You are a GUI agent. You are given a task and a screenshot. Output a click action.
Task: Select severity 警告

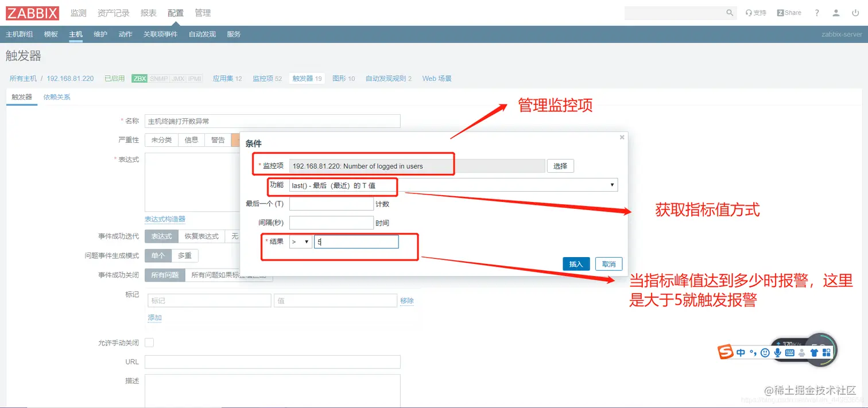click(x=218, y=140)
